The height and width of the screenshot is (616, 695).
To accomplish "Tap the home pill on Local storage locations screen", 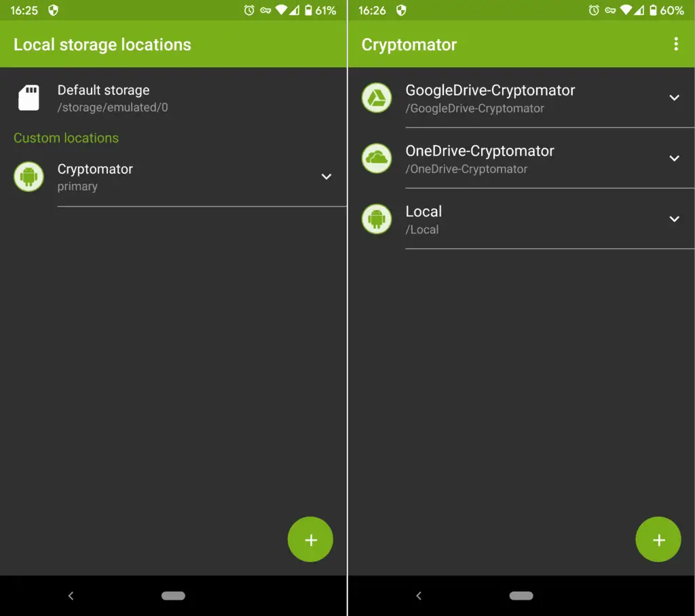I will click(x=173, y=596).
